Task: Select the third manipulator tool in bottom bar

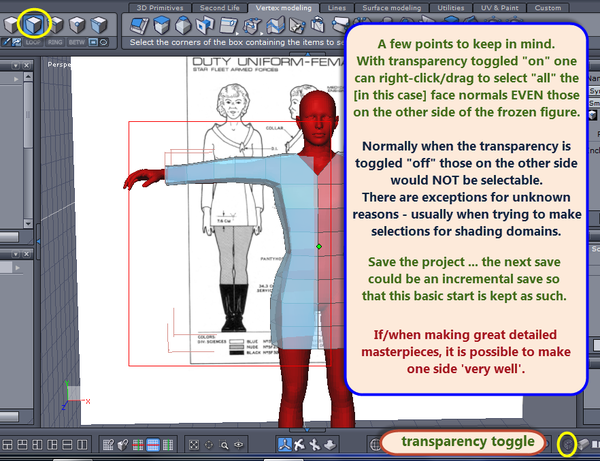Action: (x=315, y=445)
